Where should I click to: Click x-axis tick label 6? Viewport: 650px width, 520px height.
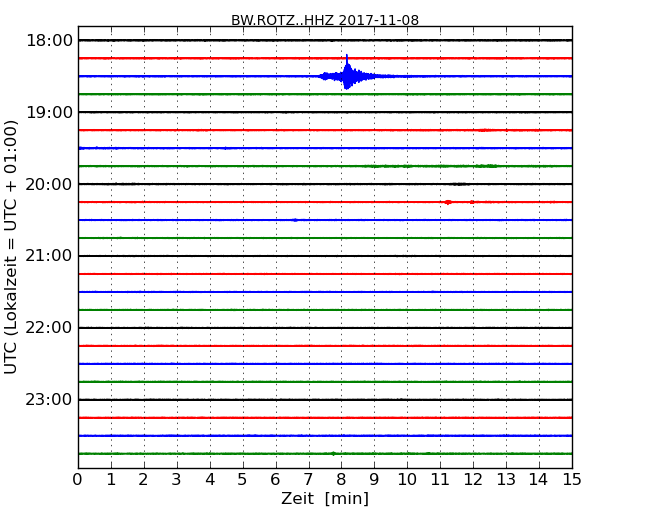coord(275,480)
